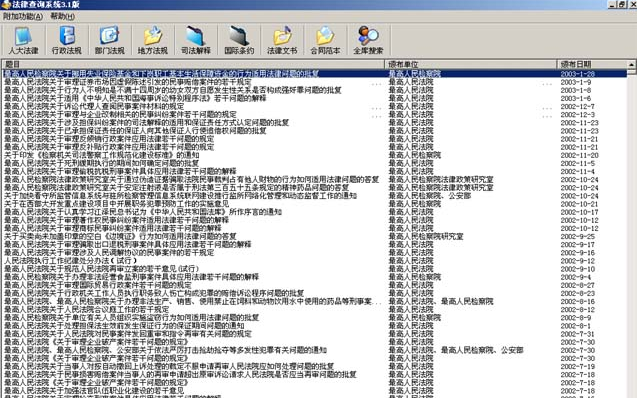The height and width of the screenshot is (398, 637).
Task: Sort list by 颁布日期 column header
Action: click(x=592, y=64)
